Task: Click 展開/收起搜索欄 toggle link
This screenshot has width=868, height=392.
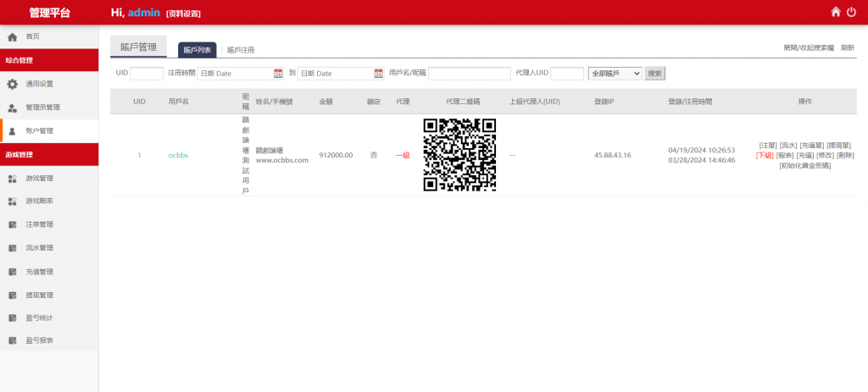Action: point(808,48)
